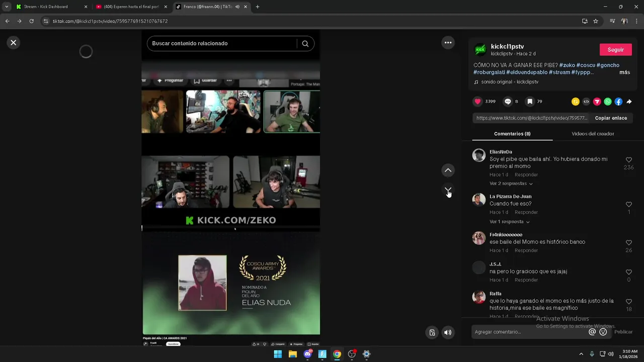The height and width of the screenshot is (362, 644).
Task: Like the comment by J.S.J.
Action: click(628, 273)
